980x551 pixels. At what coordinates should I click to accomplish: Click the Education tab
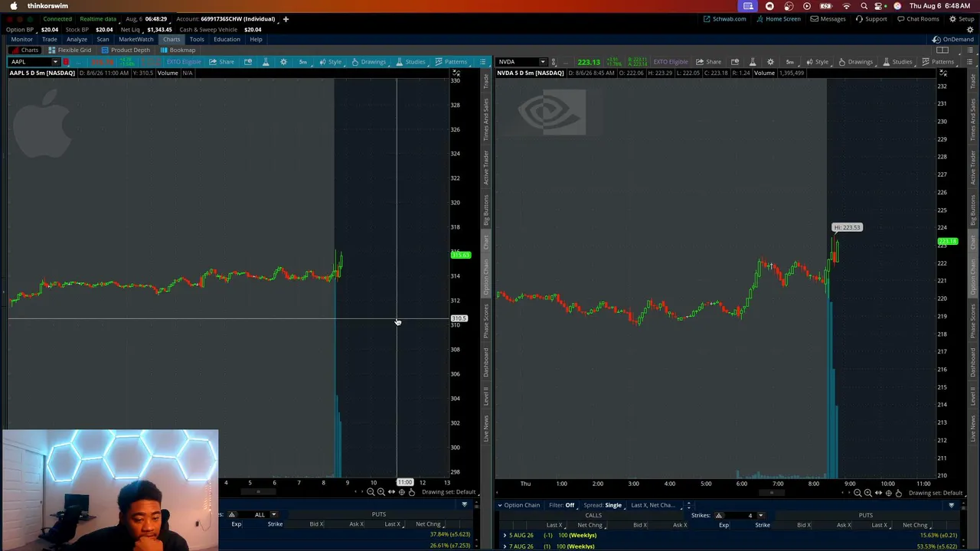coord(227,39)
